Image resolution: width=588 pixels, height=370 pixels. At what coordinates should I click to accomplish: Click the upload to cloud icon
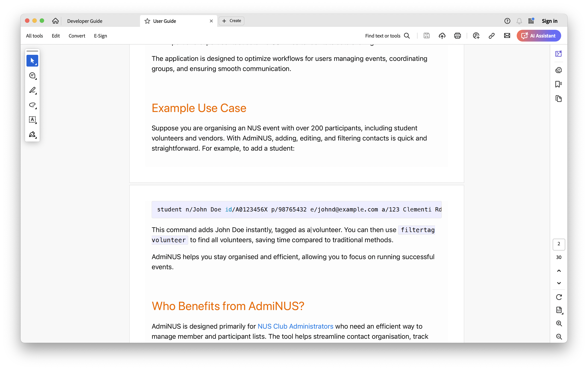click(442, 36)
